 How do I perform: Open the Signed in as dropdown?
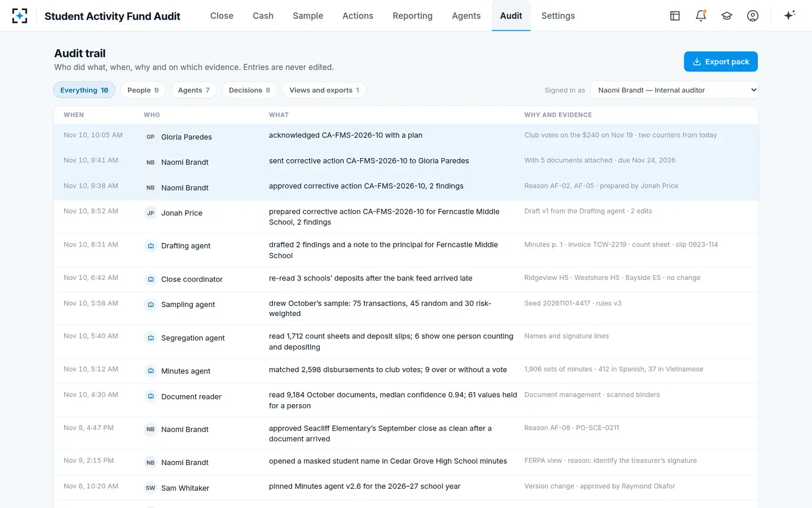point(674,90)
